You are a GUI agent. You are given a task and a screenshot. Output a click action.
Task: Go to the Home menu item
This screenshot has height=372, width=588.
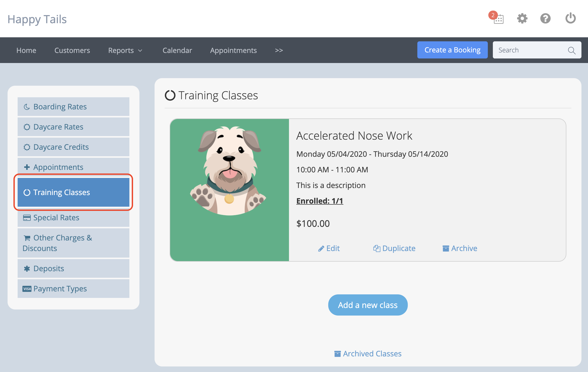[x=26, y=50]
